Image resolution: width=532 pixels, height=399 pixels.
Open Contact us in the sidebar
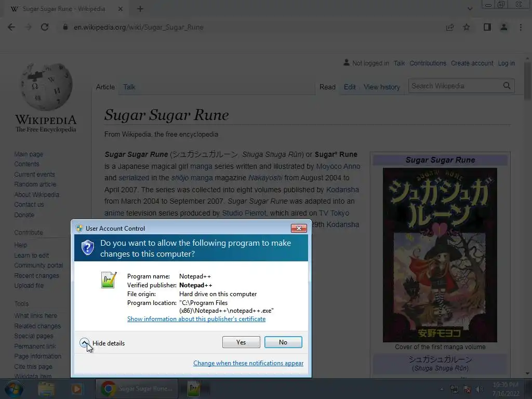point(29,205)
